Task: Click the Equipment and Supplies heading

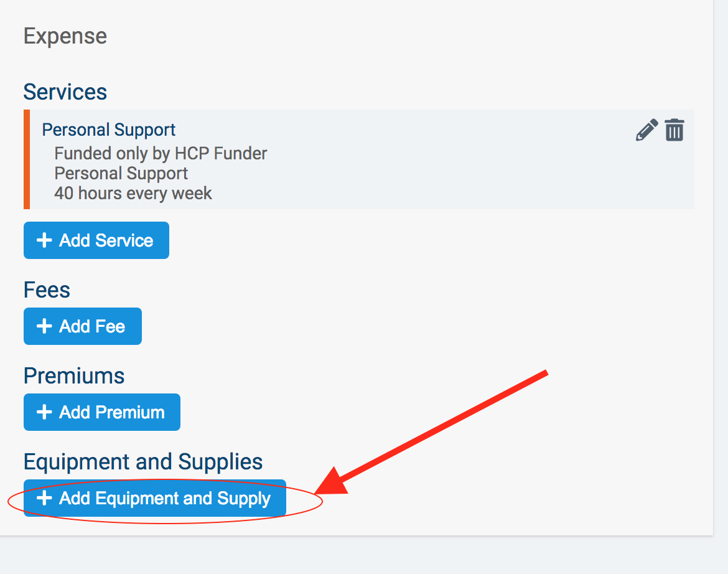Action: [x=143, y=462]
